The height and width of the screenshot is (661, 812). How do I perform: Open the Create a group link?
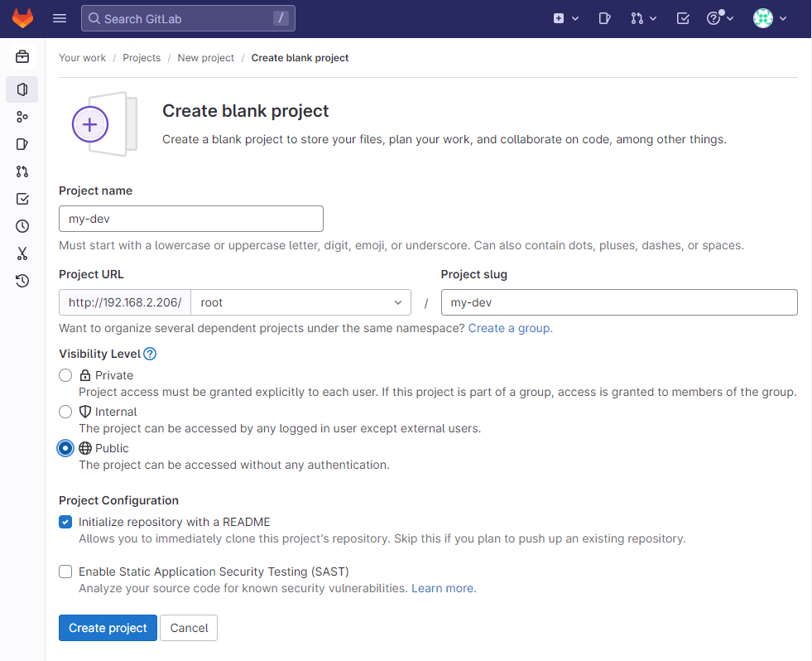click(x=510, y=328)
